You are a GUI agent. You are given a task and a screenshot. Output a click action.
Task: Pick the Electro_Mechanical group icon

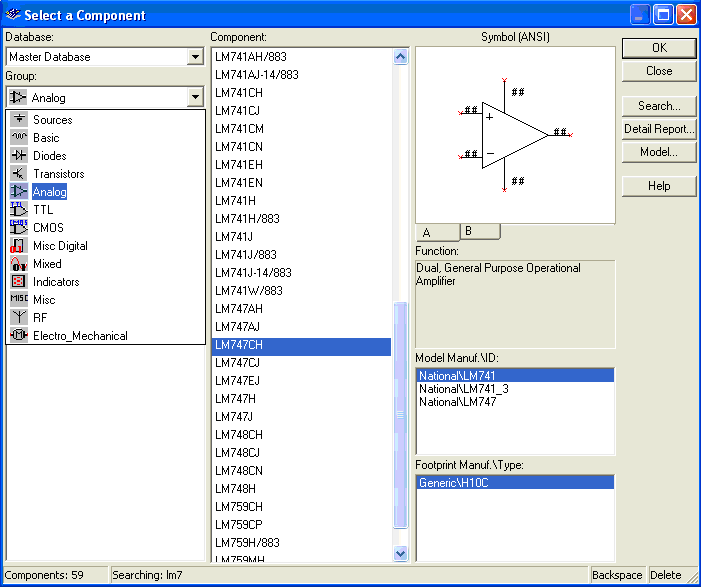[x=19, y=336]
